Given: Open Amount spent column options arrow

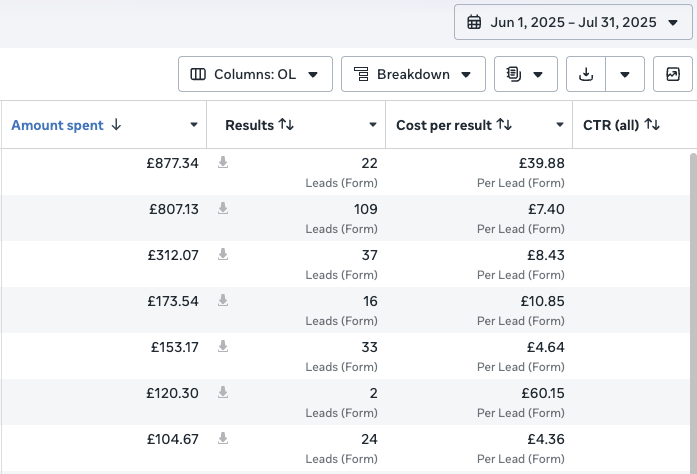Looking at the screenshot, I should [x=194, y=125].
